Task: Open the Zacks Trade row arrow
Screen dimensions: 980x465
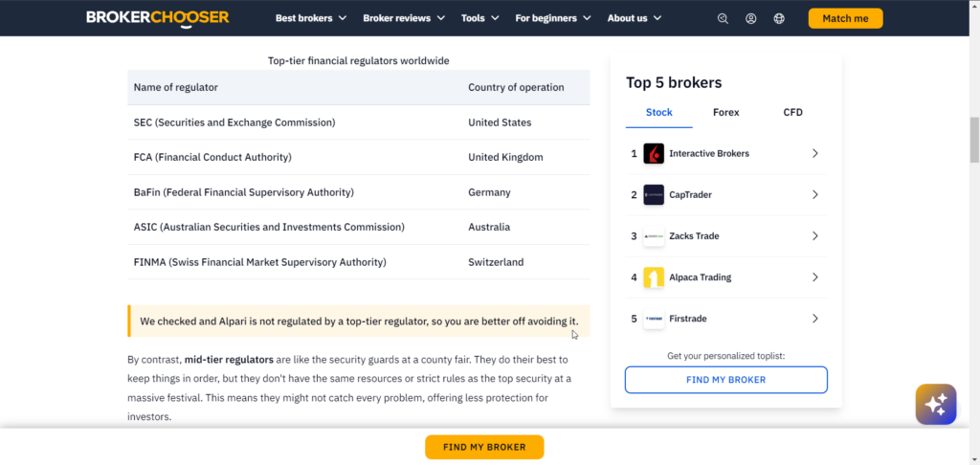Action: point(814,235)
